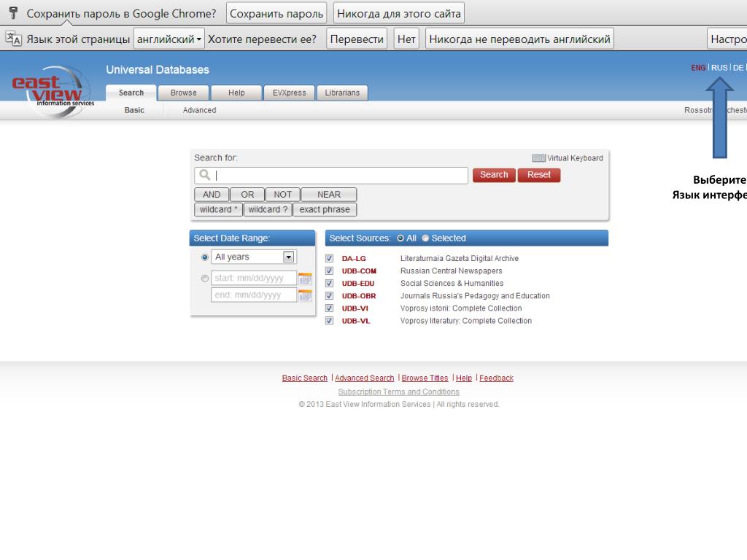This screenshot has width=747, height=560.
Task: Click into the Search for text field
Action: (331, 175)
